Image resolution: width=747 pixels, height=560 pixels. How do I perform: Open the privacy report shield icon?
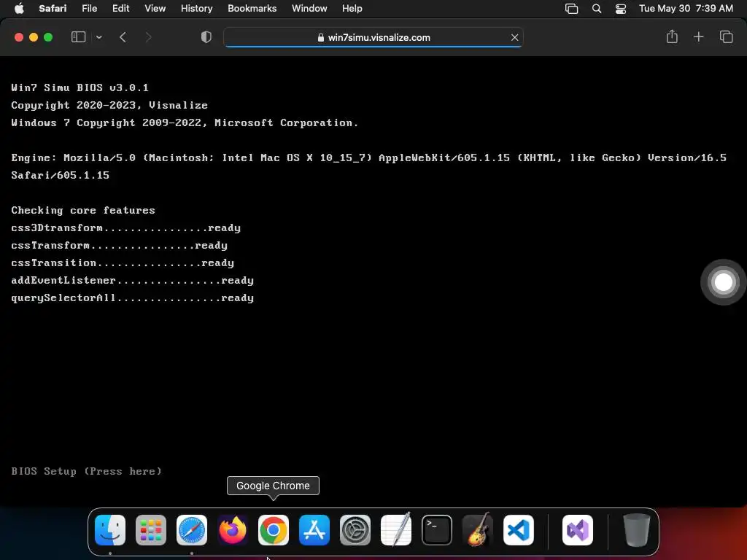tap(206, 37)
